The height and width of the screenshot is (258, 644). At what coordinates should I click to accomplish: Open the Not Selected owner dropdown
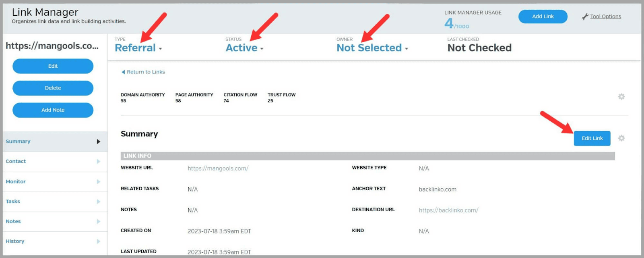[x=372, y=48]
